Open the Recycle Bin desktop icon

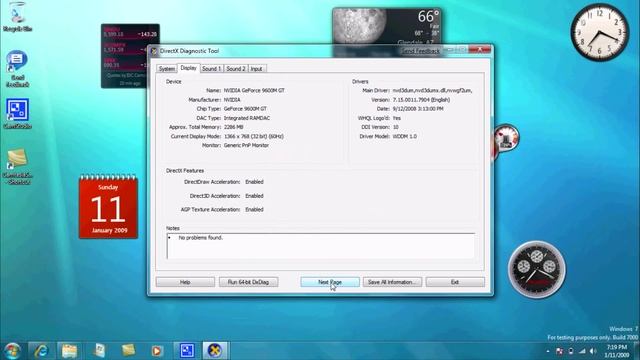tap(17, 16)
